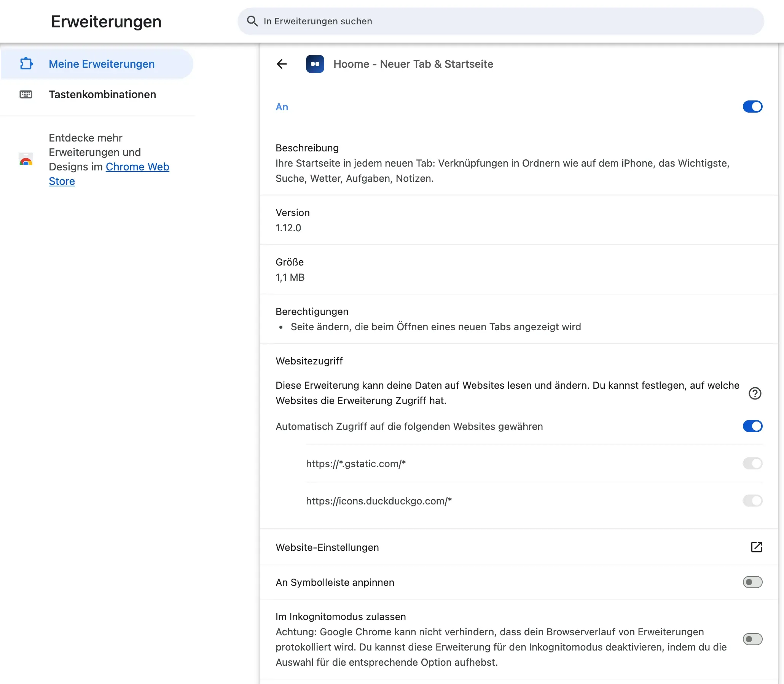The image size is (784, 684).
Task: Click the puzzle piece icon in sidebar
Action: [x=26, y=64]
